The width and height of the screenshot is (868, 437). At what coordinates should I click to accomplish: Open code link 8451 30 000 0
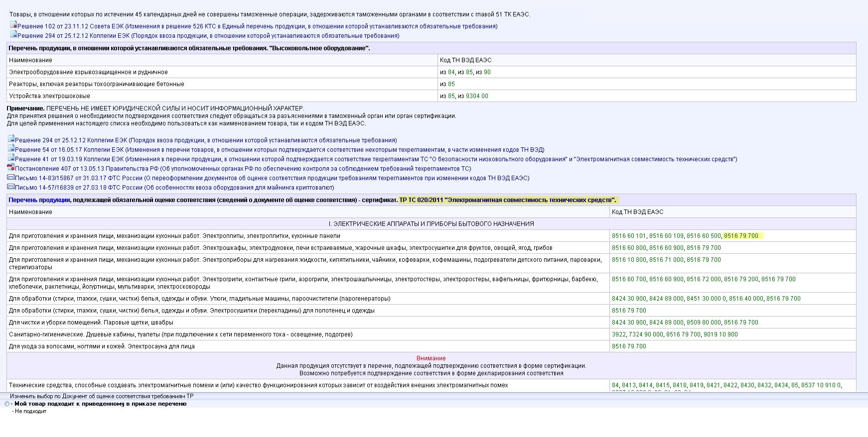tap(706, 299)
